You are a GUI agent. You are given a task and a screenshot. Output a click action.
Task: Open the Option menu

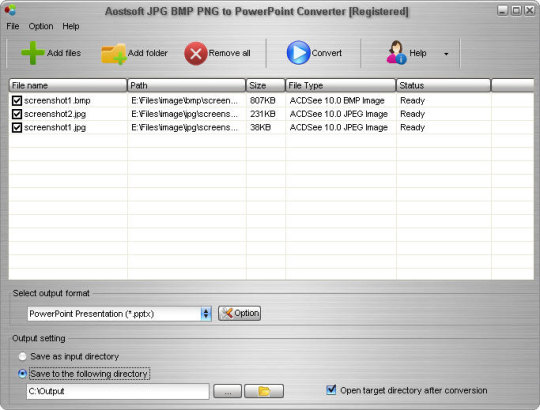click(x=41, y=26)
